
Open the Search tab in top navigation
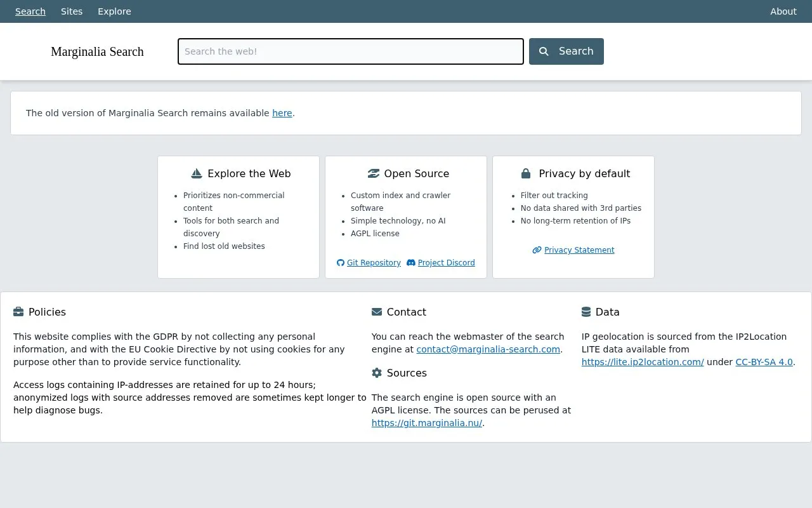pos(30,11)
